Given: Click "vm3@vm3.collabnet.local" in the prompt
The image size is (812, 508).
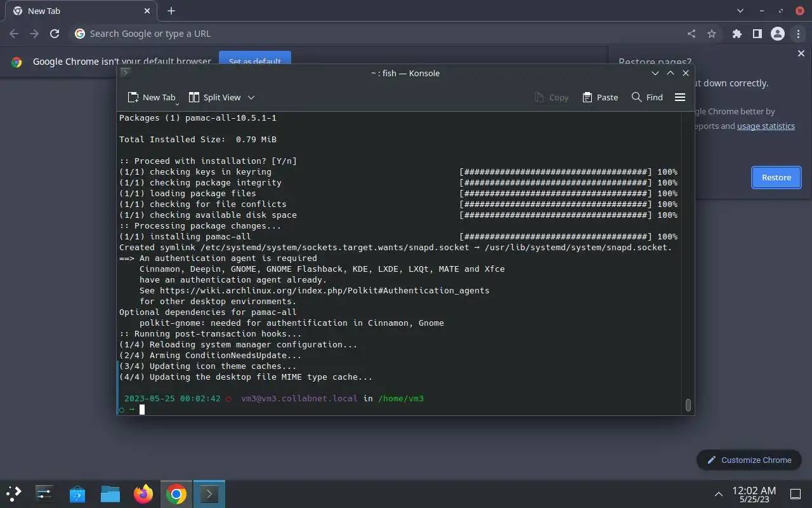Looking at the screenshot, I should tap(299, 398).
